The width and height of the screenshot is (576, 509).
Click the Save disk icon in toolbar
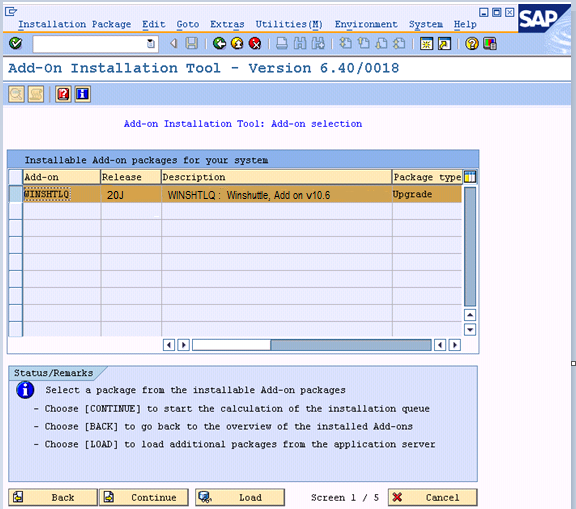tap(191, 44)
